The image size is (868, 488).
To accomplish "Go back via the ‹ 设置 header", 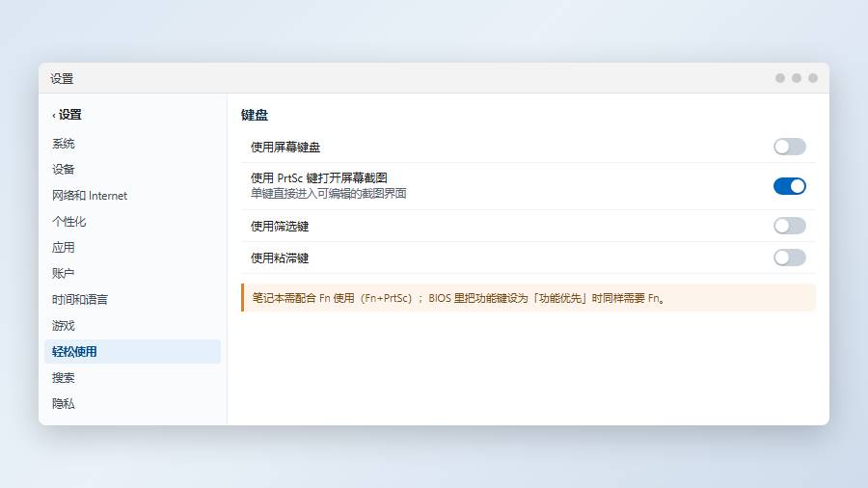I will pyautogui.click(x=67, y=115).
